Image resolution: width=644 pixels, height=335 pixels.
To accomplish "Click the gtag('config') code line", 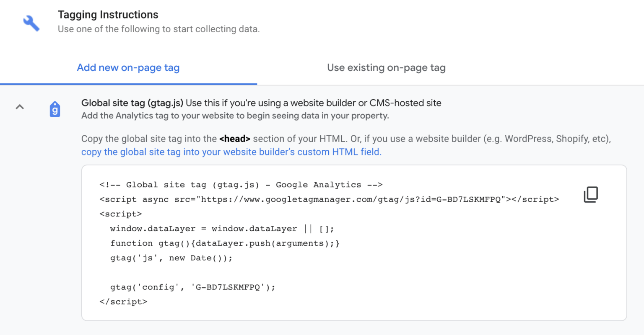I will pyautogui.click(x=192, y=287).
